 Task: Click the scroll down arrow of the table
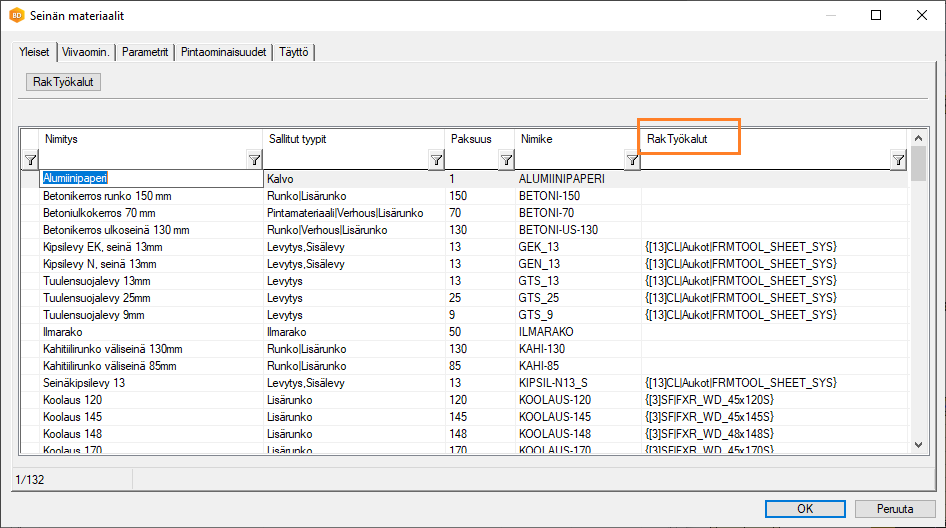click(918, 443)
